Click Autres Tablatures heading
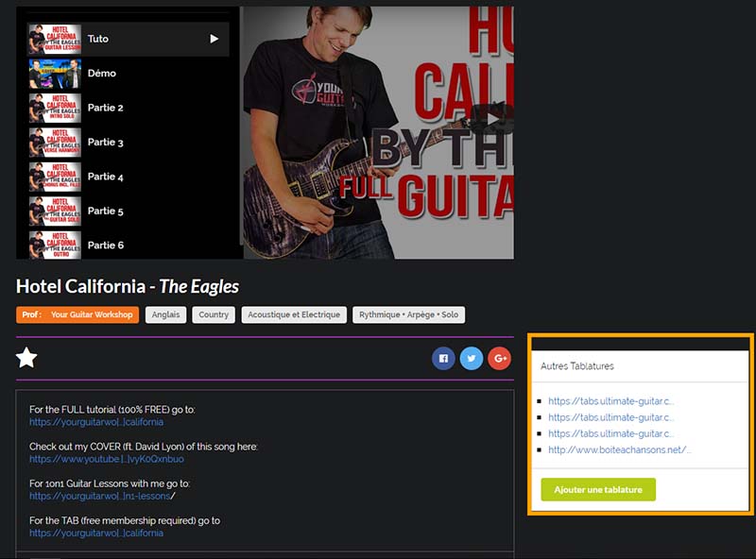 [577, 366]
